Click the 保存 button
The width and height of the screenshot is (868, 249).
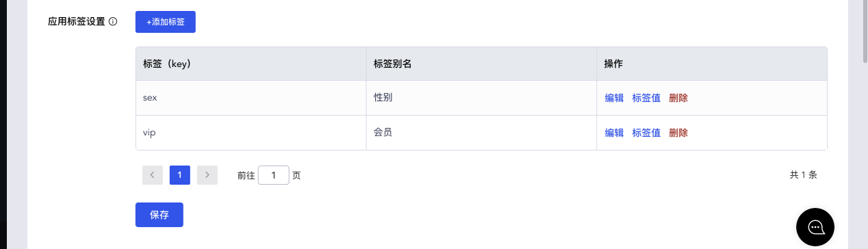(x=159, y=215)
